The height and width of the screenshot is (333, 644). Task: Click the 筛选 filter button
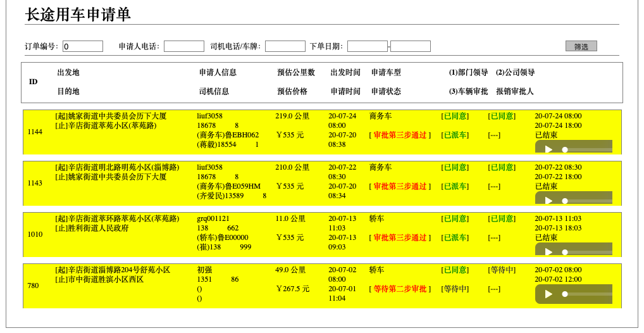(x=581, y=46)
